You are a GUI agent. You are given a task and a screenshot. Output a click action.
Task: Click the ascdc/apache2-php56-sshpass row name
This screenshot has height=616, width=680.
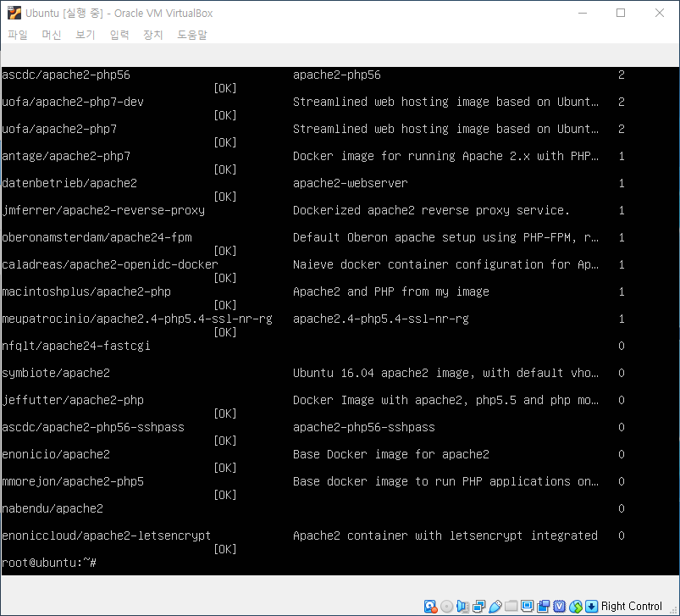click(x=93, y=427)
